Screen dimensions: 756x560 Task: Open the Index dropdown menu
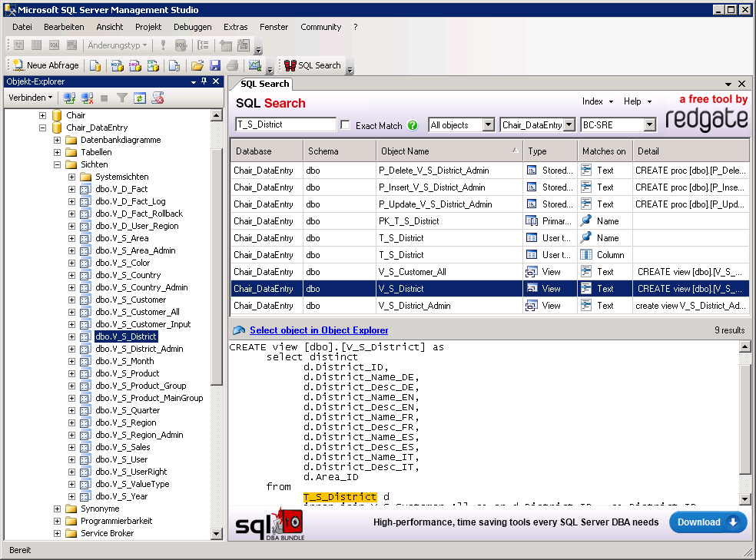598,101
